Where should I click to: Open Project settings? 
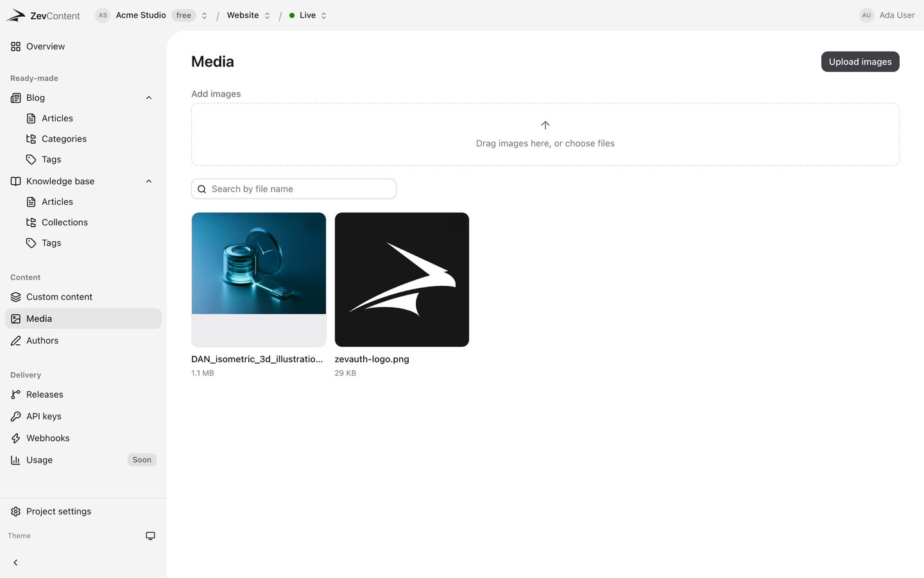pos(83,511)
